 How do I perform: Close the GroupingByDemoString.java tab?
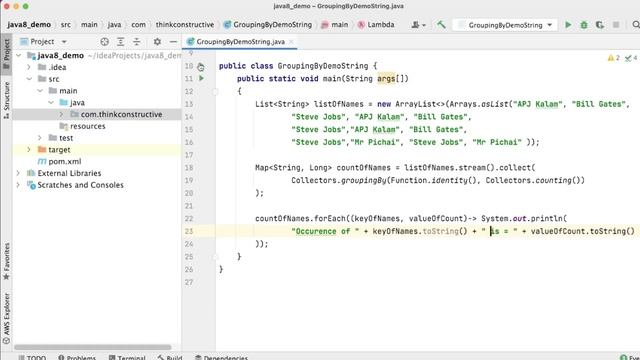coord(291,42)
